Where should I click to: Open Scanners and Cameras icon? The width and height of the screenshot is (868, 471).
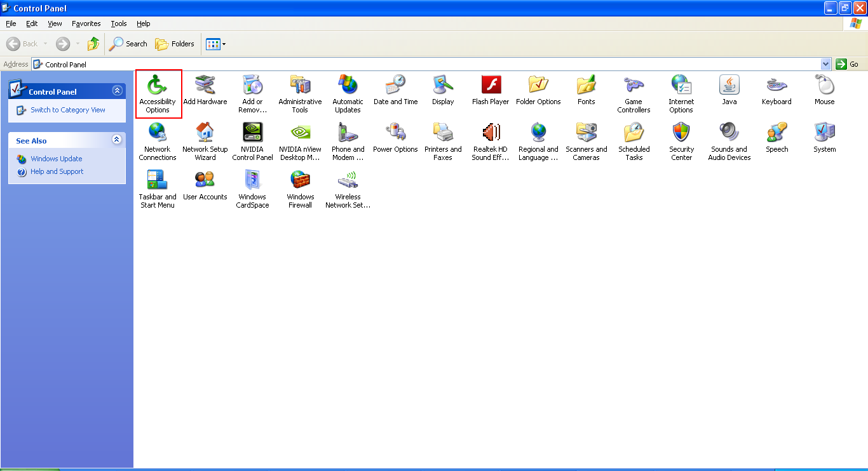(x=586, y=142)
